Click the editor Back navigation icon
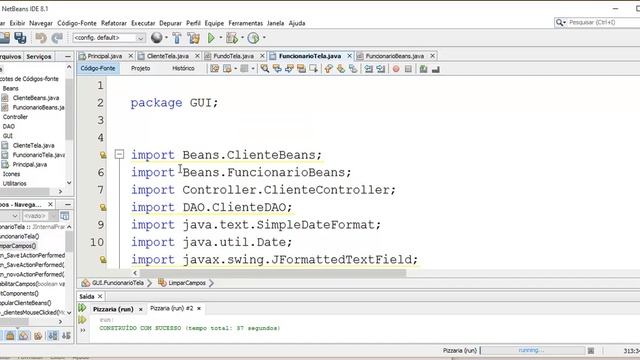640x360 pixels. (x=227, y=69)
